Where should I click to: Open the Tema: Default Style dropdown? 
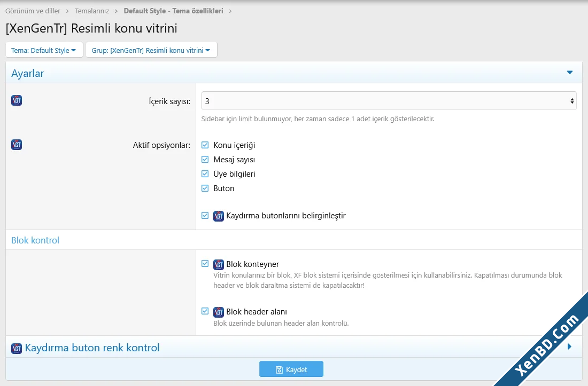click(x=44, y=50)
